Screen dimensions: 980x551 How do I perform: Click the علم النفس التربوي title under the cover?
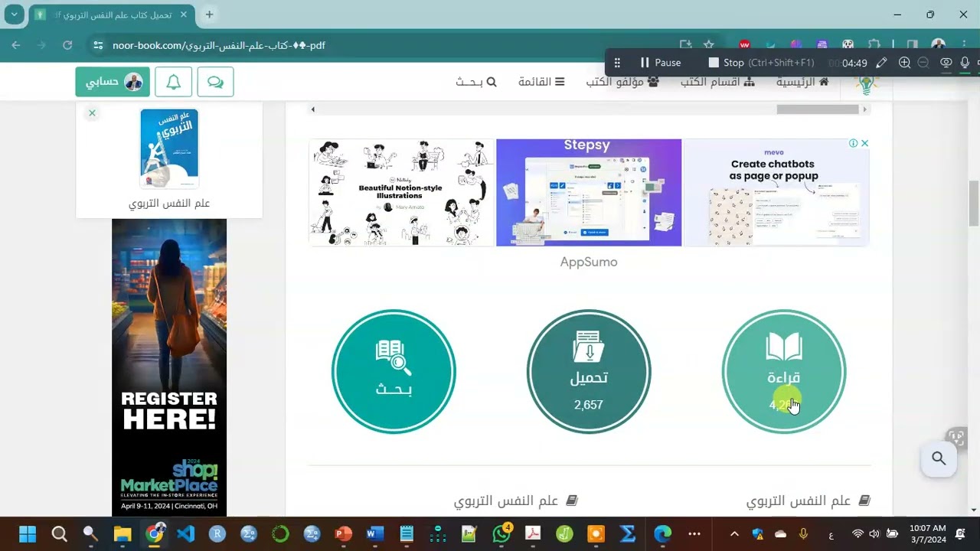169,204
